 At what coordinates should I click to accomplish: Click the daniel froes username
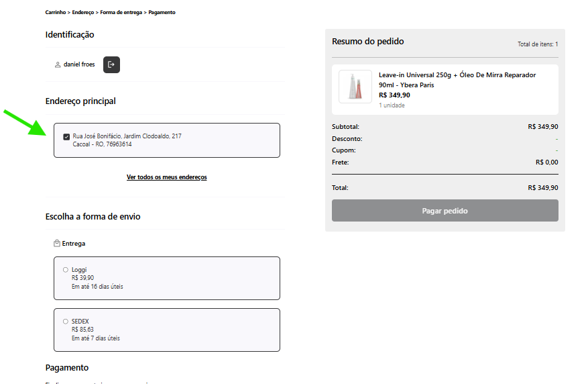coord(79,64)
